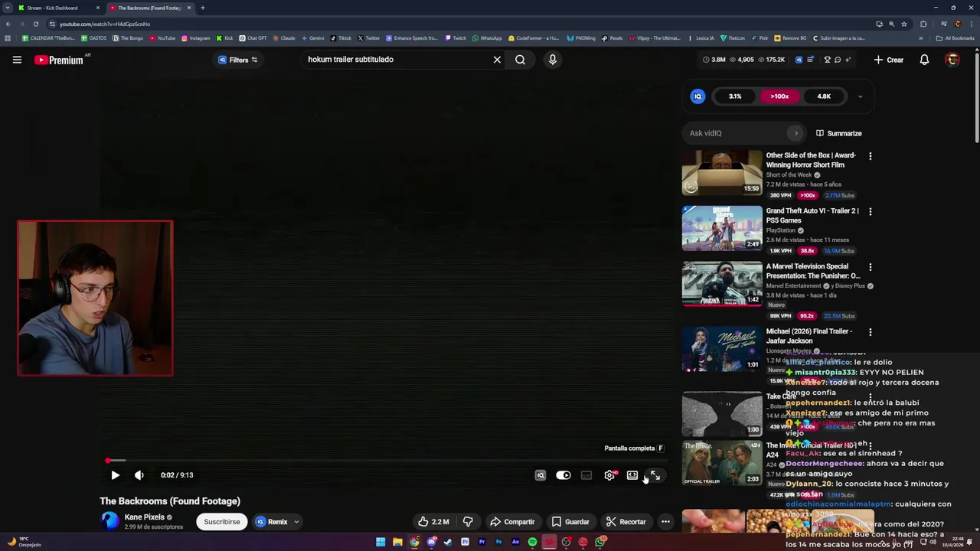The width and height of the screenshot is (980, 551).
Task: Open Spotify from the taskbar
Action: 532,542
